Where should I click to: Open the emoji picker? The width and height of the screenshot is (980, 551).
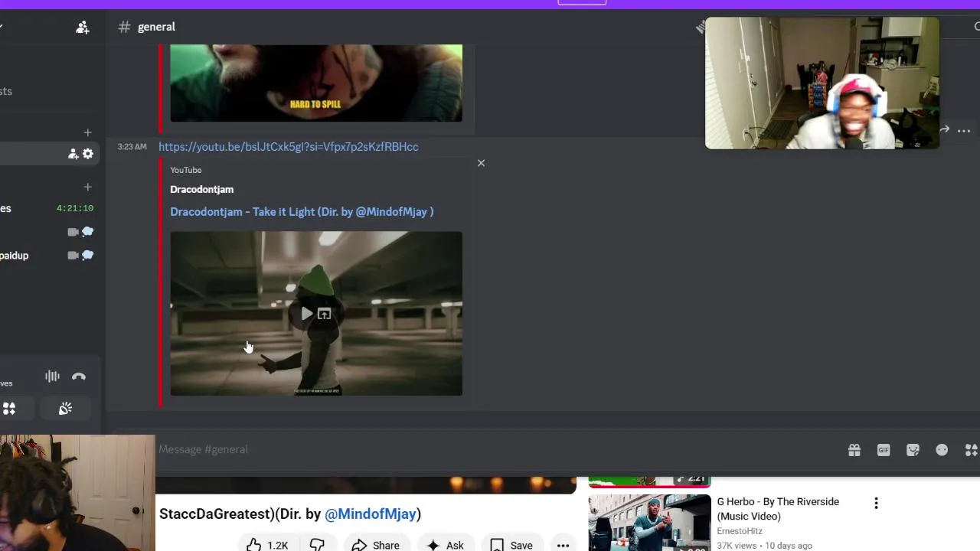(942, 450)
